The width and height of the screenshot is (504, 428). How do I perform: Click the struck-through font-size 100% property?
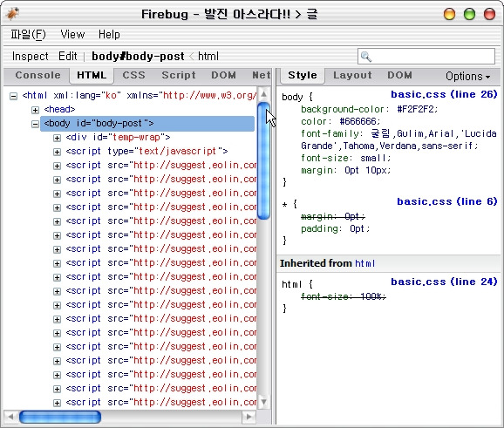344,296
